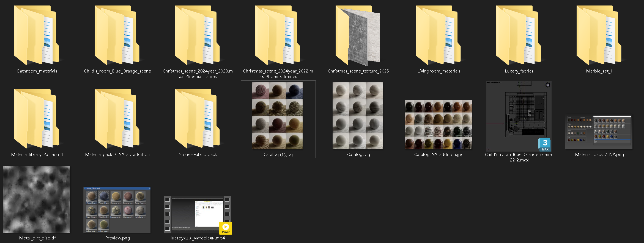
Task: Select the Child's_room_Blue_Orange_scene folder
Action: pyautogui.click(x=117, y=36)
